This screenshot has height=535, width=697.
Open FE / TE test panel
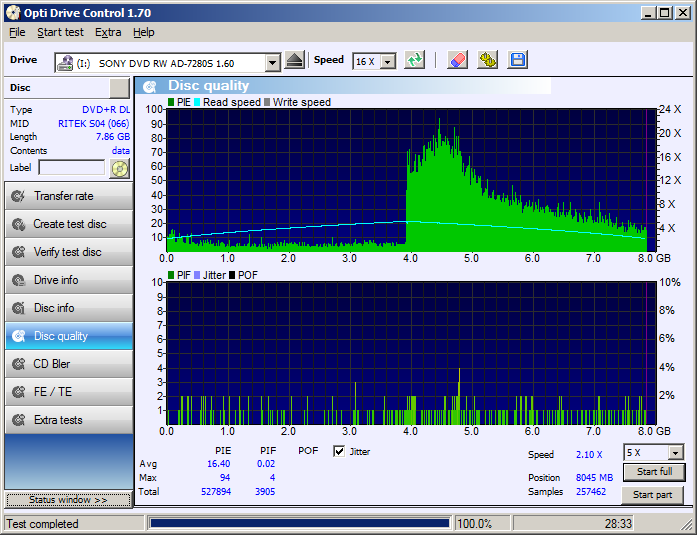coord(69,392)
